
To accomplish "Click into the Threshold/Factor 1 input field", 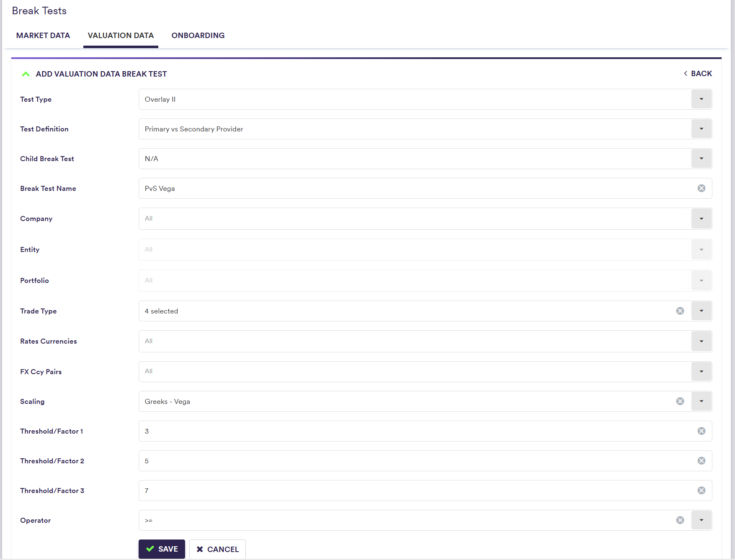I will point(415,431).
